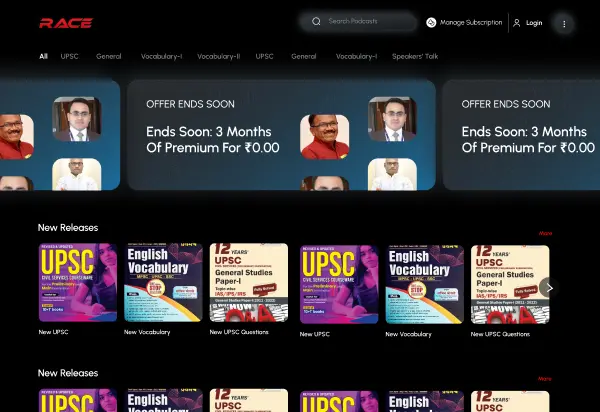
Task: Click the search magnifier icon
Action: coord(316,21)
